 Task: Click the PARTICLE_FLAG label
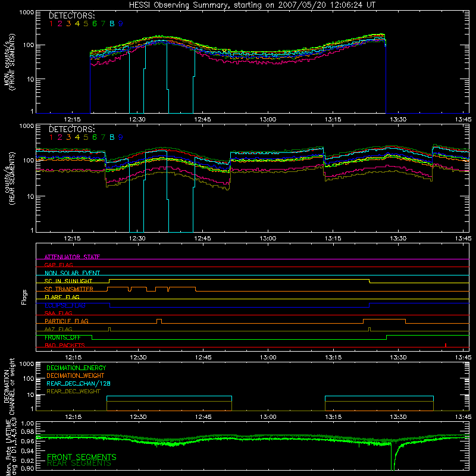pos(67,321)
